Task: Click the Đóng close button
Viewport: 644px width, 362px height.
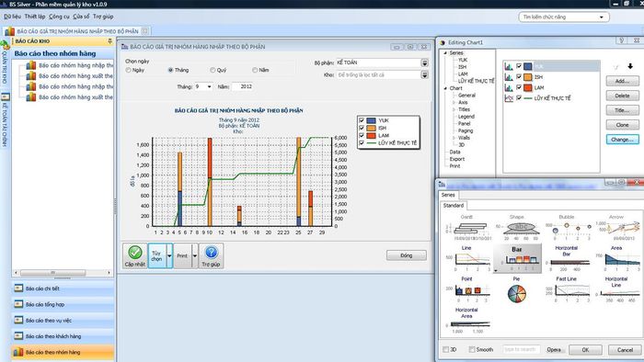Action: pos(407,255)
